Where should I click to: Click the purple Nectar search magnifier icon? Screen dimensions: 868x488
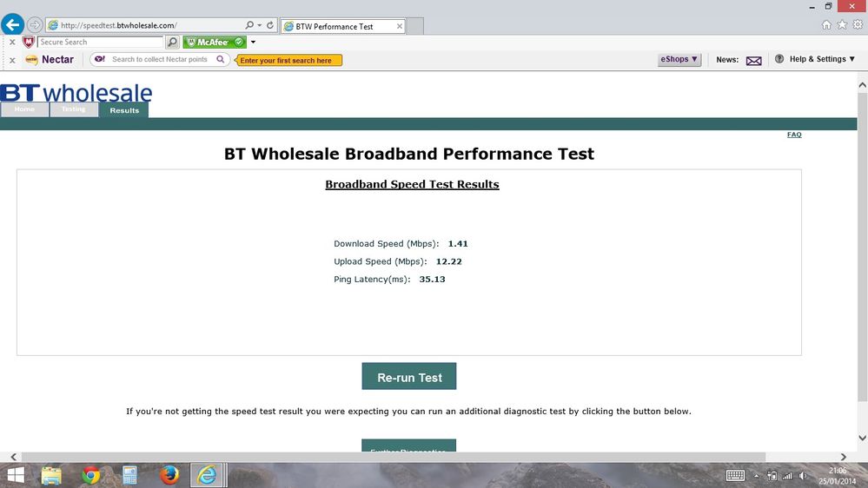click(x=221, y=59)
